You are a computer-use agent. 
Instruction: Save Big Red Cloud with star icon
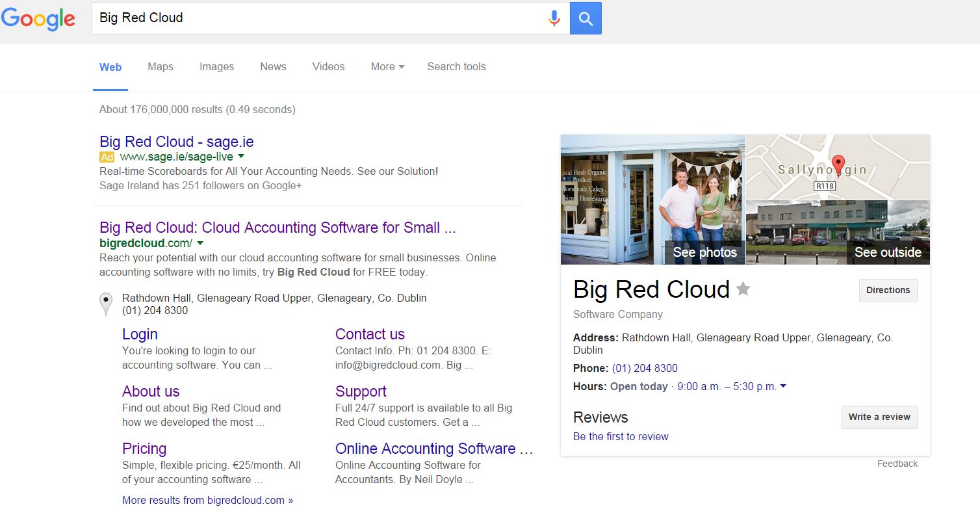[x=743, y=289]
